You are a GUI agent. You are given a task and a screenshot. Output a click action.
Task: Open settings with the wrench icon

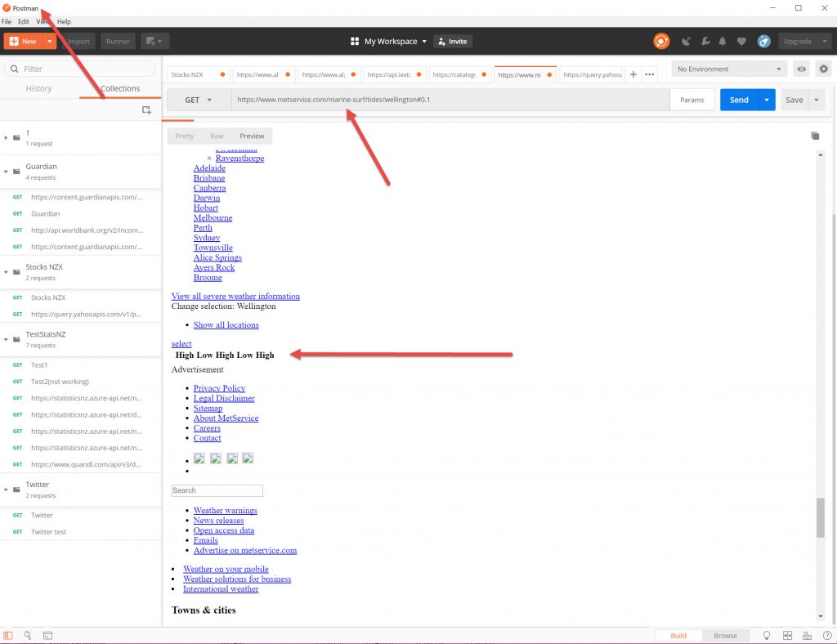pos(704,41)
